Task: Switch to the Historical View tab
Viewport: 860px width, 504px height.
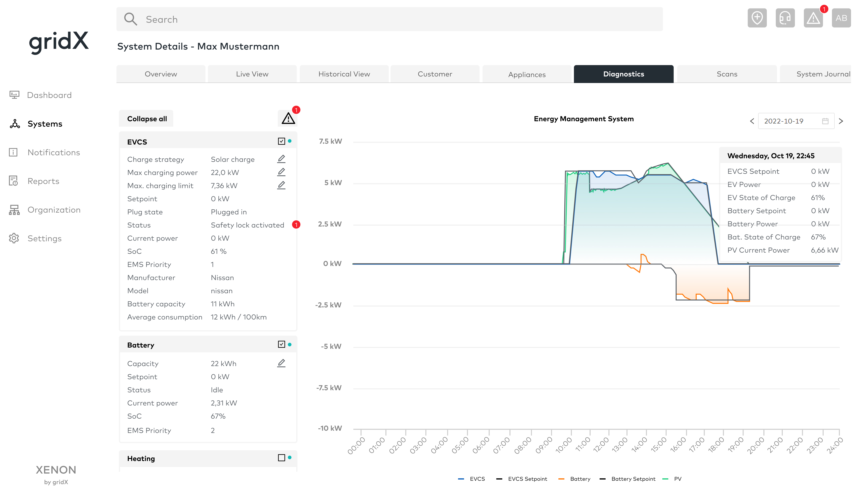Action: [x=344, y=74]
